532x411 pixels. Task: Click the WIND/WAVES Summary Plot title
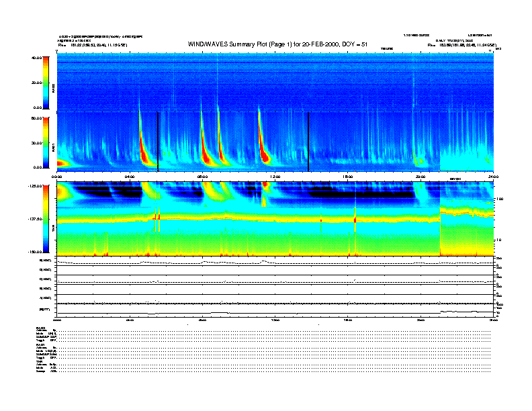[x=277, y=44]
